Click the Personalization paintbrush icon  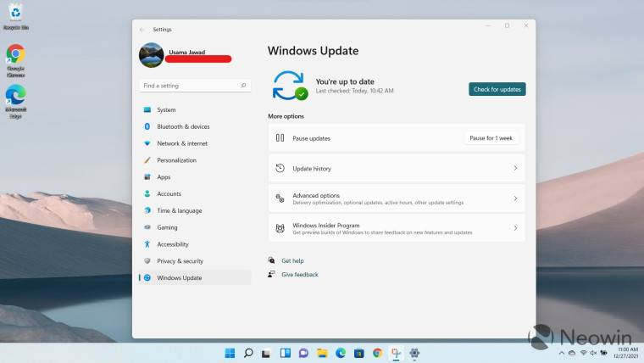click(147, 160)
